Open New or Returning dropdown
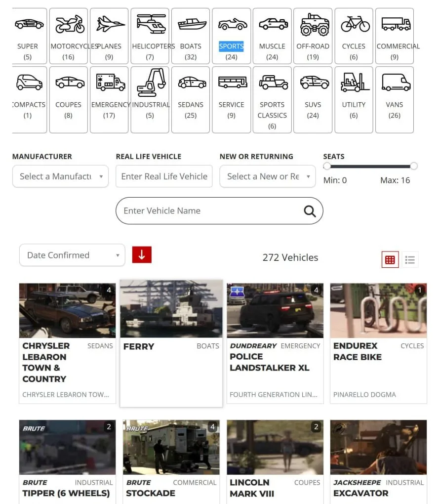 [x=268, y=176]
